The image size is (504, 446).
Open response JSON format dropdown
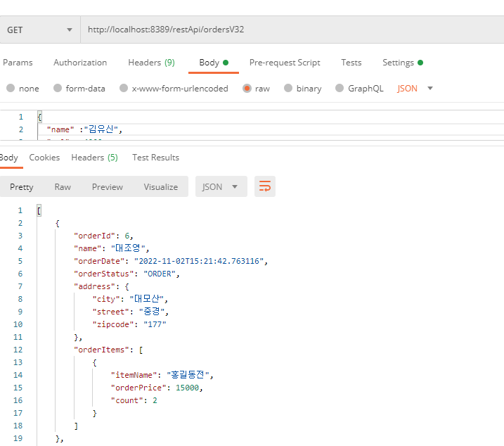click(221, 186)
